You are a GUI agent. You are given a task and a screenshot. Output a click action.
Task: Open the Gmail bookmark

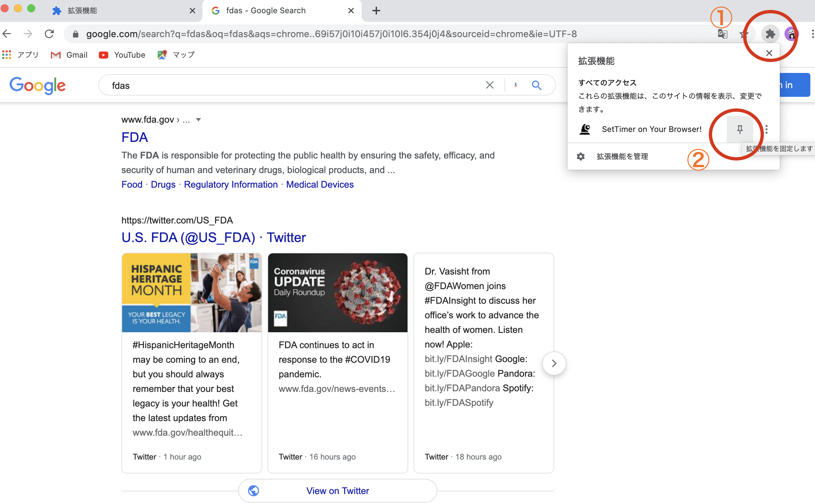(69, 55)
